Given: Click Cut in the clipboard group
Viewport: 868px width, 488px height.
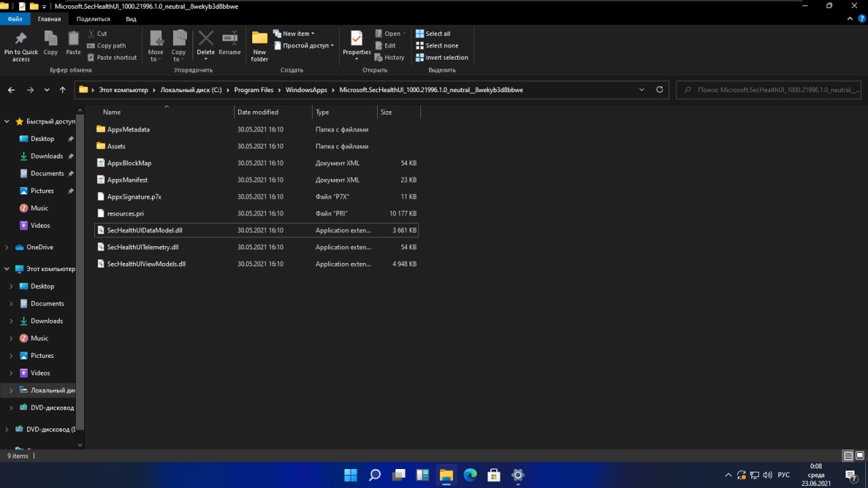Looking at the screenshot, I should [x=97, y=33].
